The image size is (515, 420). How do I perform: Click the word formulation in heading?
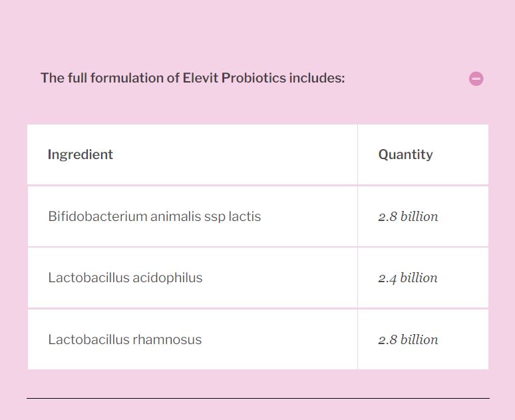[x=134, y=79]
